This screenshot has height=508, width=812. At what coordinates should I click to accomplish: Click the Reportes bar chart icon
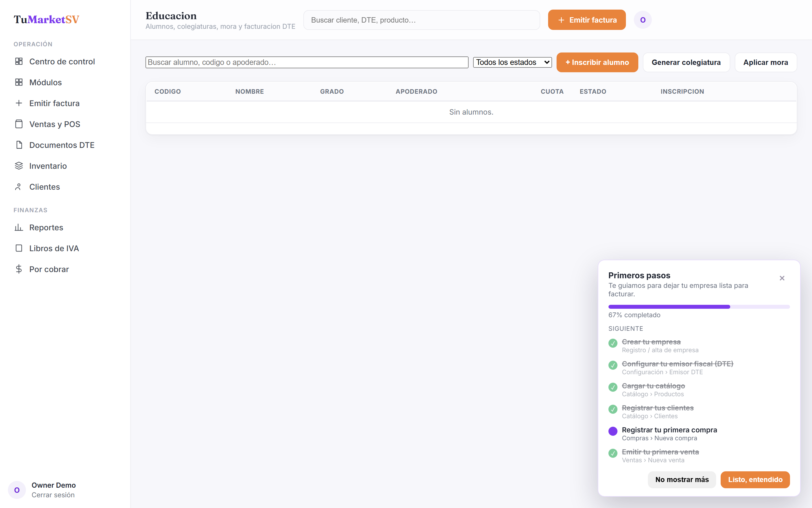tap(19, 227)
